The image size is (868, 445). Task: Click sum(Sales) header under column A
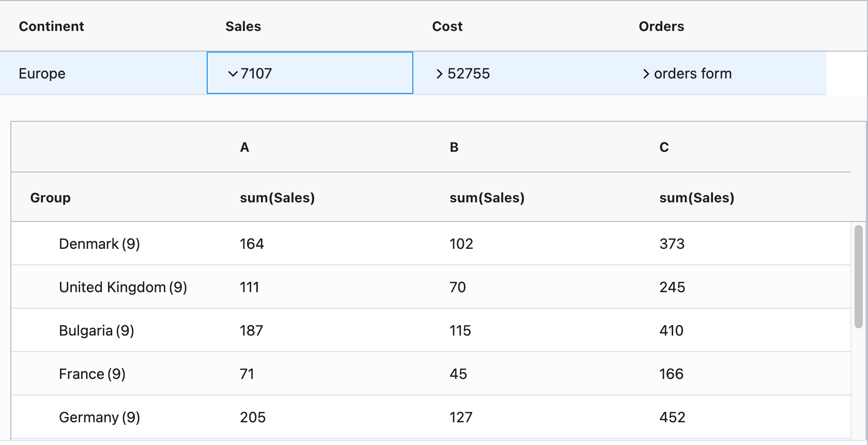[277, 198]
